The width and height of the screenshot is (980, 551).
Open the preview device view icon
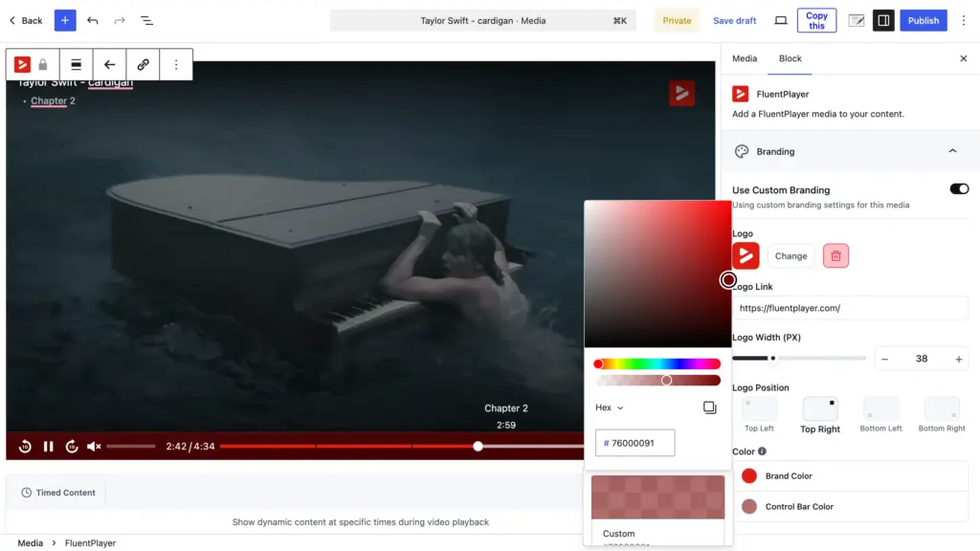[781, 21]
